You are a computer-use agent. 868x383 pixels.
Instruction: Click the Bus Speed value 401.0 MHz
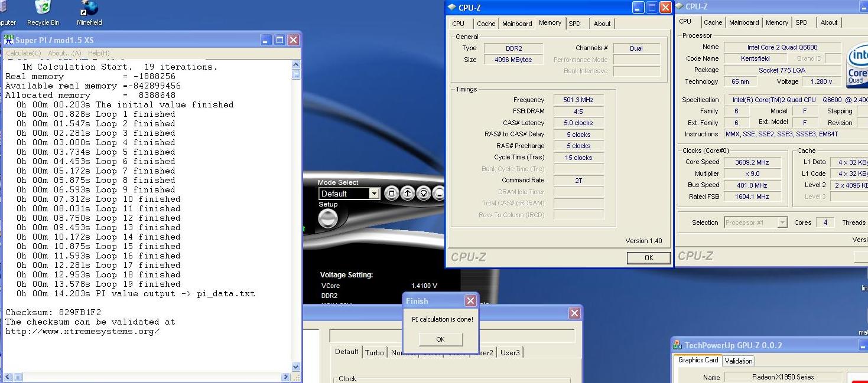click(x=752, y=185)
